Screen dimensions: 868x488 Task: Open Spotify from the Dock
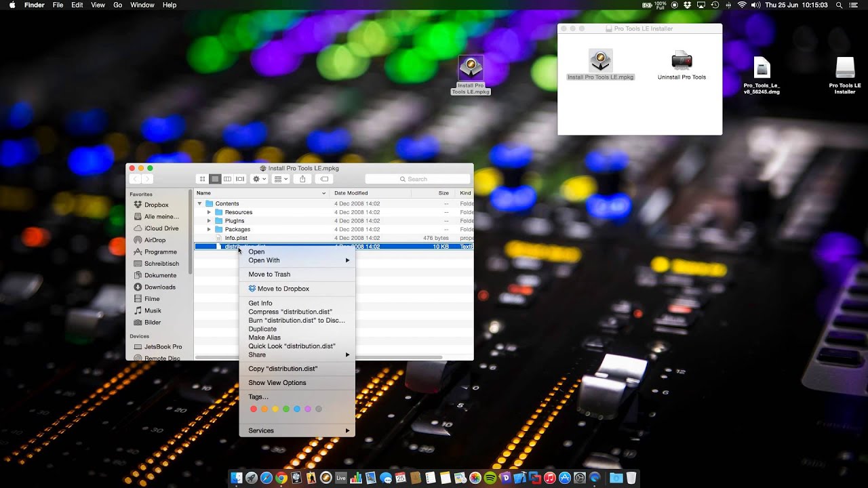pyautogui.click(x=490, y=478)
